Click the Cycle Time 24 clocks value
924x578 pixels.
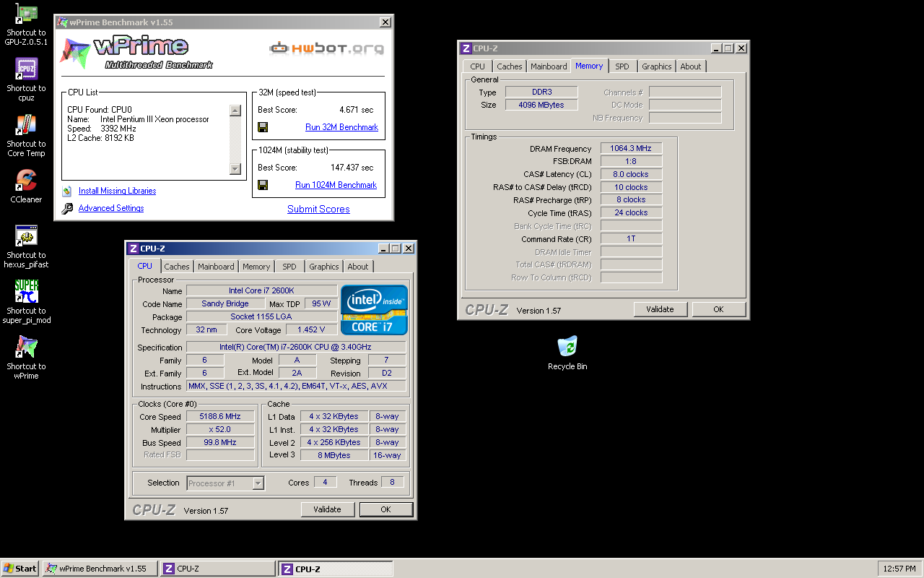click(631, 212)
